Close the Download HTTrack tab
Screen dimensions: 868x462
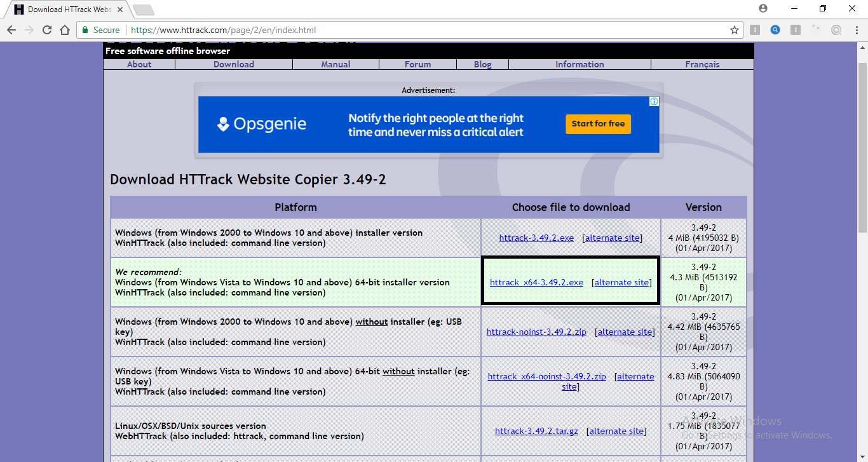click(119, 10)
